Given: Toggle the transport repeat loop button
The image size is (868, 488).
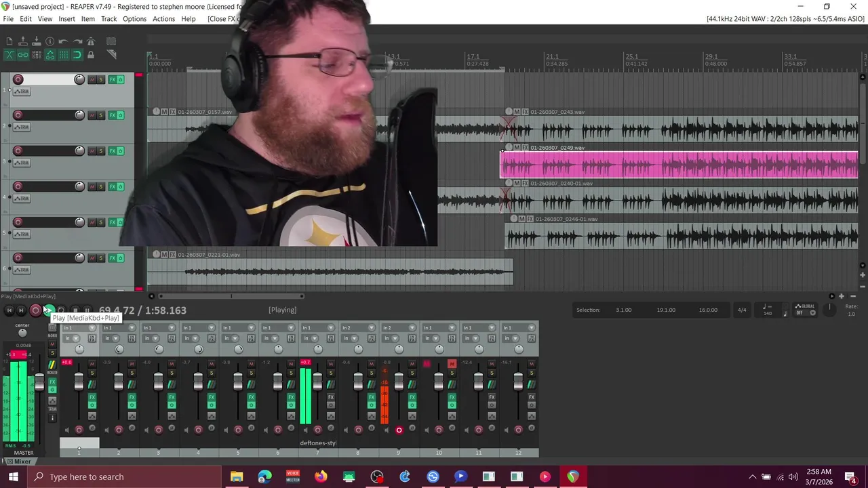Looking at the screenshot, I should coord(61,310).
